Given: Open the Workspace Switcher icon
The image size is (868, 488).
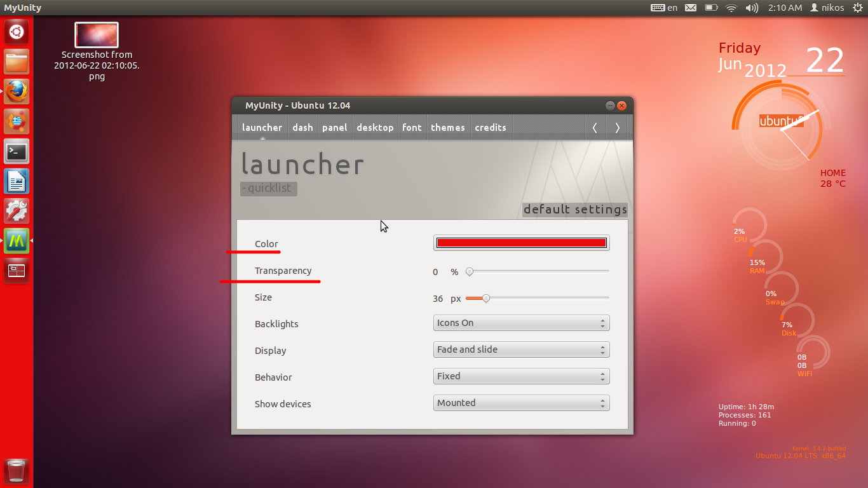Looking at the screenshot, I should coord(17,271).
